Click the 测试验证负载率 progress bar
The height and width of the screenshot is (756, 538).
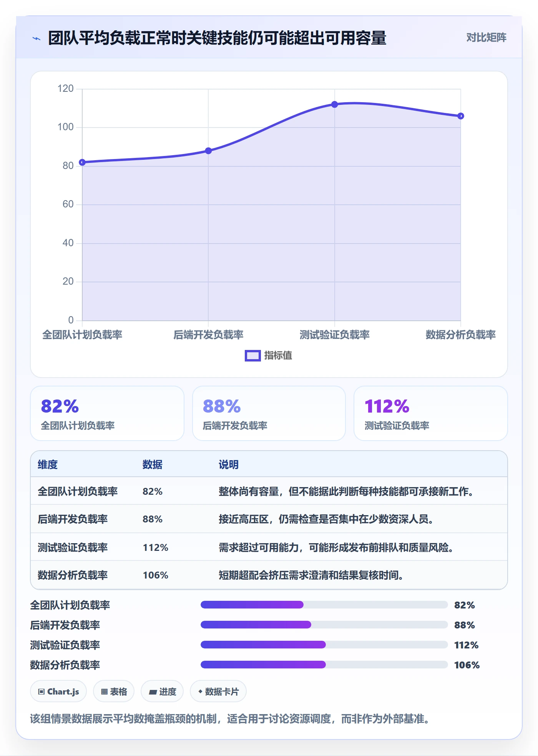click(x=324, y=645)
